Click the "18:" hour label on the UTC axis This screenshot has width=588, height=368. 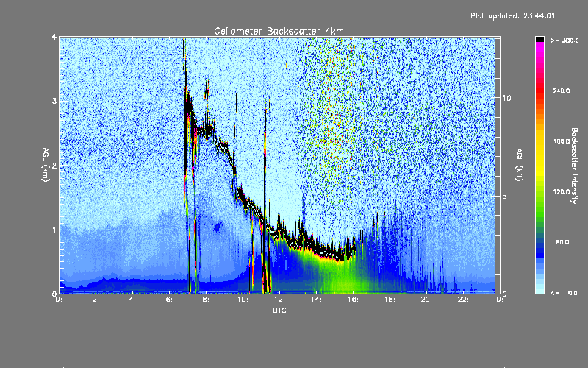click(390, 300)
